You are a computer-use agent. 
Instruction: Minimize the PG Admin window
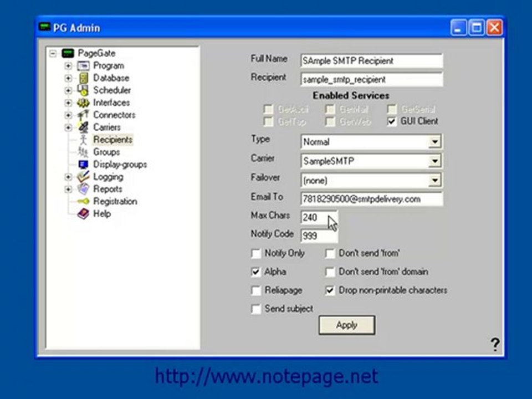pos(458,28)
